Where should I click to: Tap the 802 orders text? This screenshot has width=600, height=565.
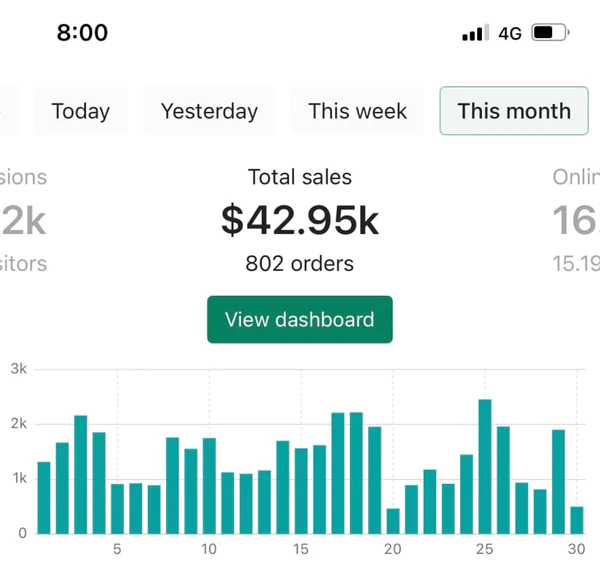pos(299,265)
